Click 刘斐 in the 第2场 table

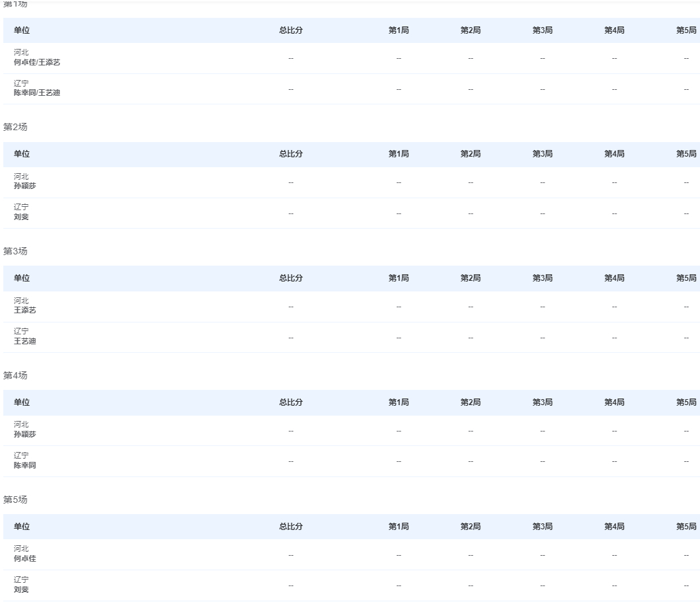pyautogui.click(x=21, y=217)
